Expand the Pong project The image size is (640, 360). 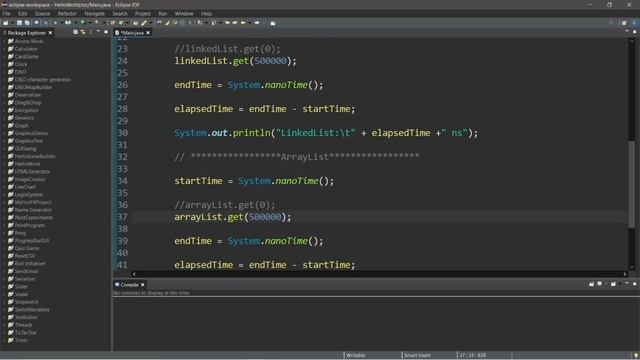(4, 233)
